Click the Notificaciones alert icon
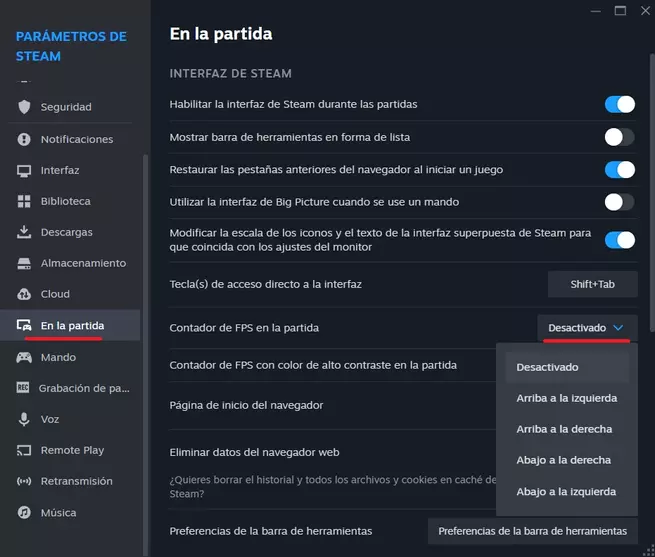The image size is (655, 557). point(24,139)
